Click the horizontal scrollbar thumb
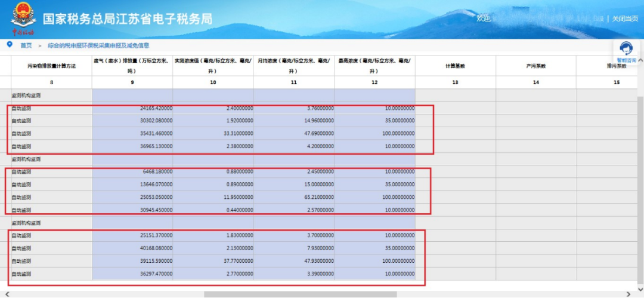The height and width of the screenshot is (298, 644). point(300,294)
